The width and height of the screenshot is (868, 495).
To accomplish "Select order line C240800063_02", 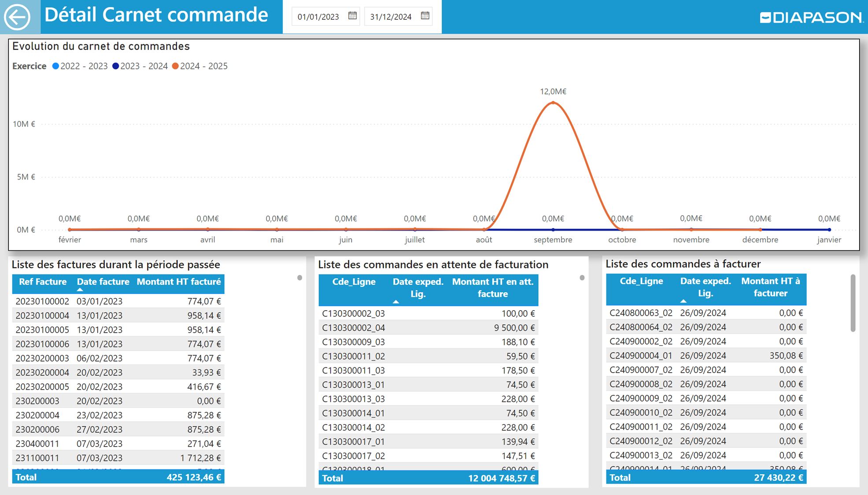I will coord(706,313).
